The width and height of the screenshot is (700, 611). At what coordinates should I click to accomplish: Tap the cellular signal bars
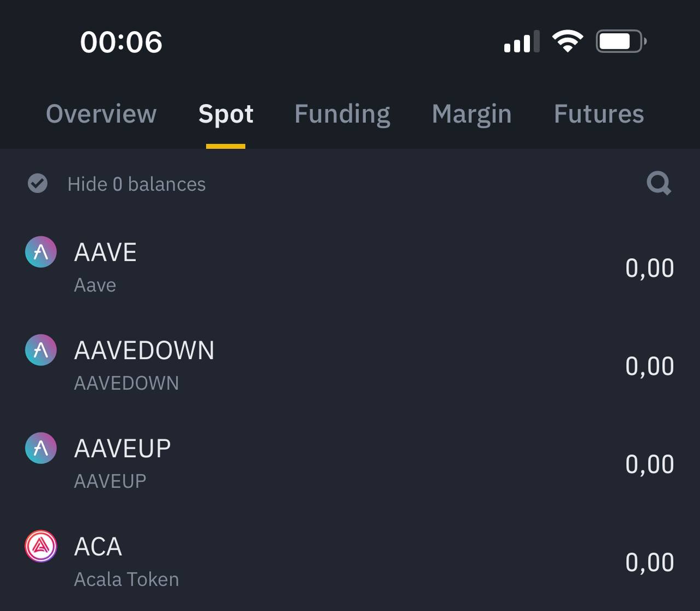pos(521,42)
